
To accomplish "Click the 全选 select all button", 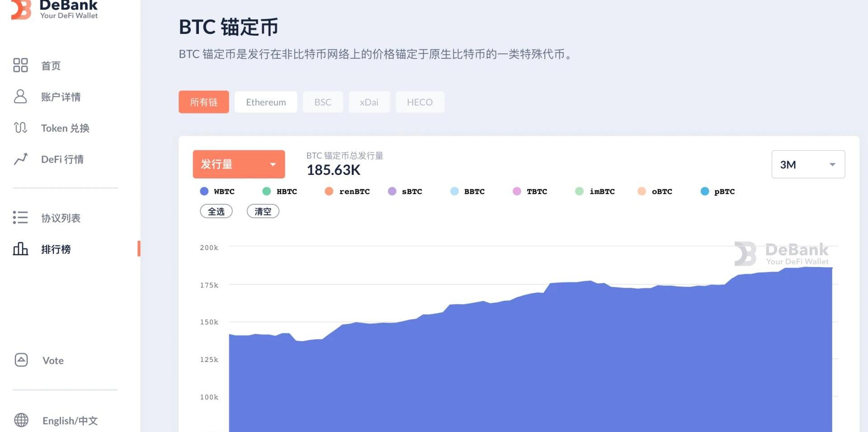I will point(216,211).
